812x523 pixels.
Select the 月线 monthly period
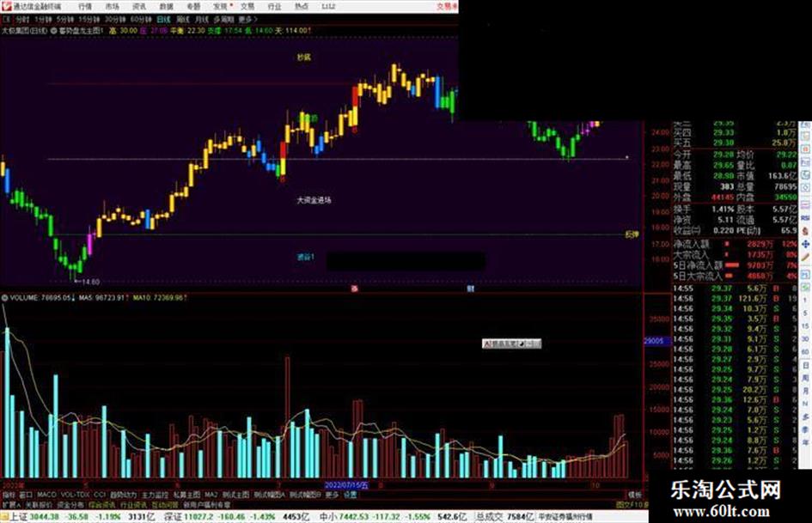click(x=201, y=19)
